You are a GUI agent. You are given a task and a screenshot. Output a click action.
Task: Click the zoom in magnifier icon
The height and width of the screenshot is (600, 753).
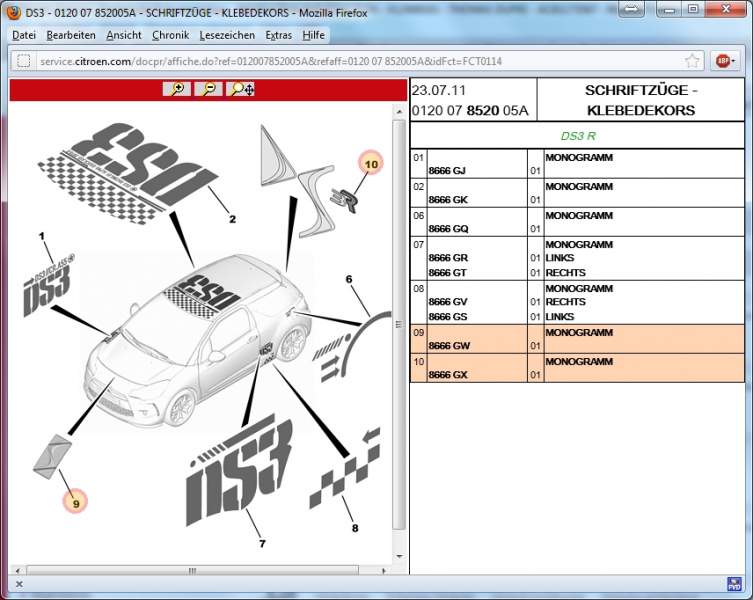click(177, 89)
